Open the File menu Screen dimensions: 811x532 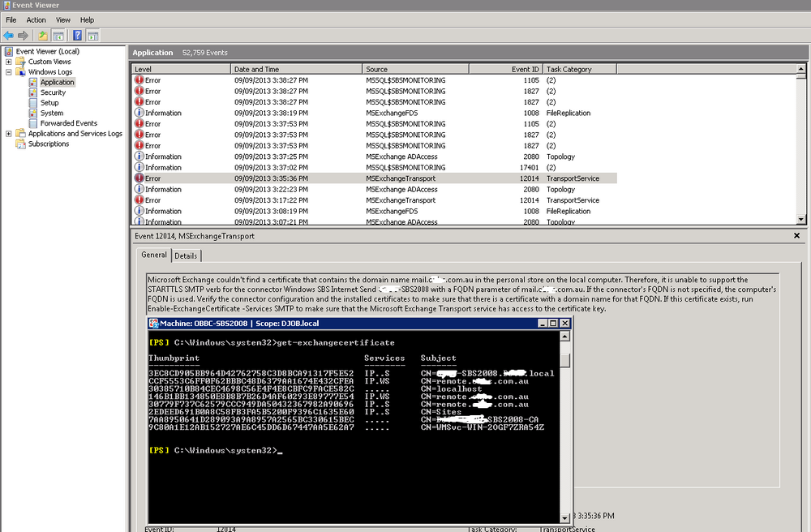coord(11,20)
